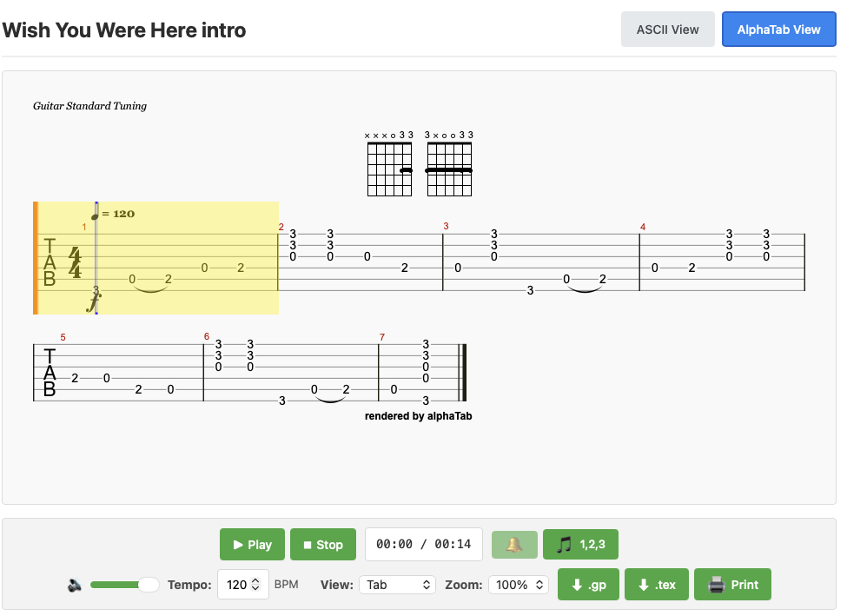Open the Zoom percentage dropdown
Screen dimensions: 847x616
tap(519, 585)
